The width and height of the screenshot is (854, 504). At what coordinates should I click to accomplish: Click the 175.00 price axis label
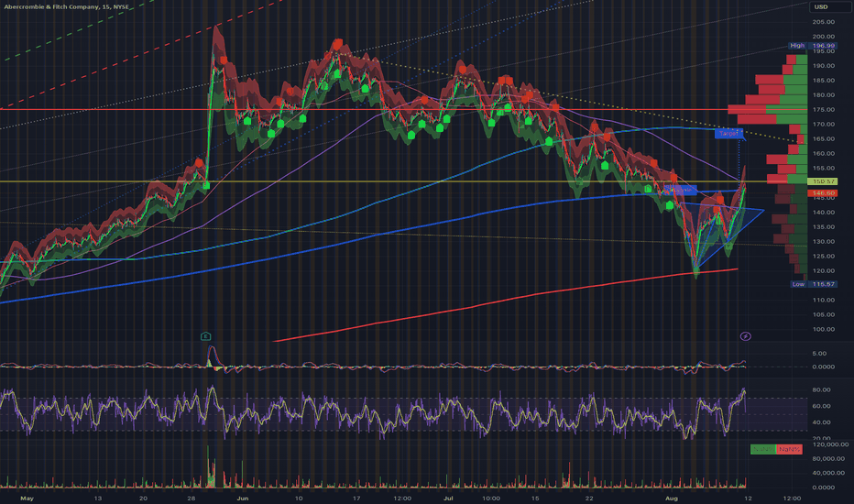(x=823, y=110)
